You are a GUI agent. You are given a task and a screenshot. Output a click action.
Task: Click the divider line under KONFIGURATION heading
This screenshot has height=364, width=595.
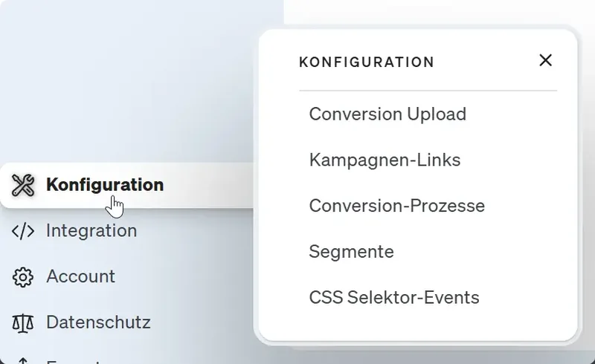[428, 91]
